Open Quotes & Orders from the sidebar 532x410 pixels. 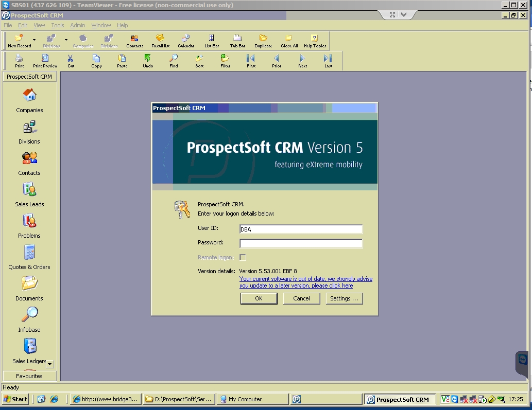(29, 258)
